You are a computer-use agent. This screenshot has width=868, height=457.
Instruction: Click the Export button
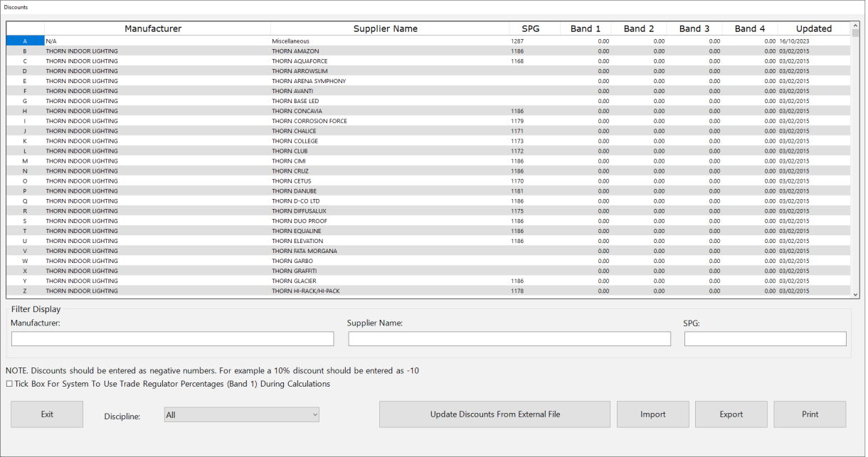[x=731, y=414]
